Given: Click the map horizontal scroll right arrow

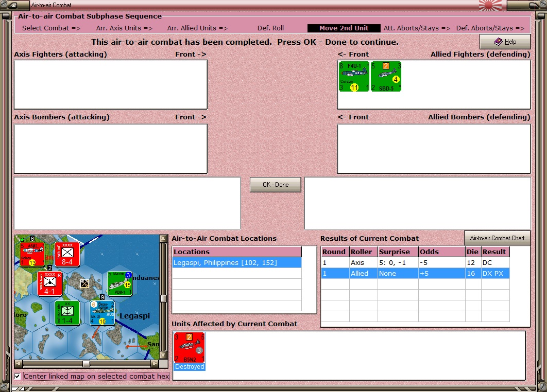Looking at the screenshot, I should click(155, 364).
